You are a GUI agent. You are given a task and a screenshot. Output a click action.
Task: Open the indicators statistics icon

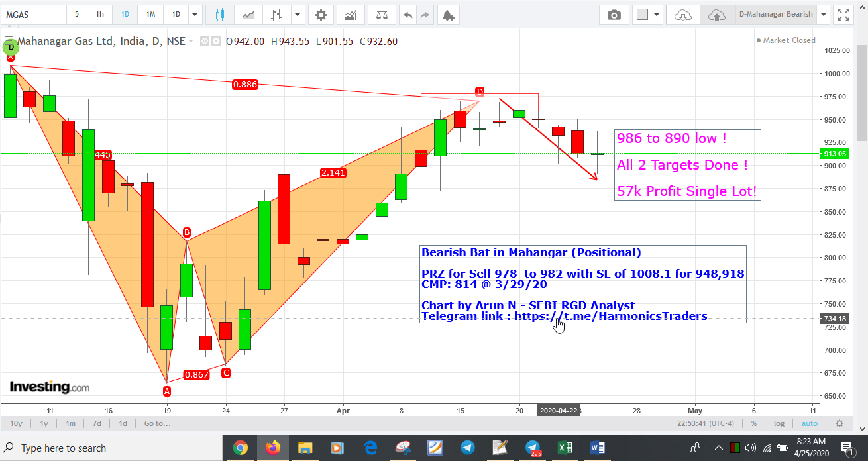[x=351, y=14]
